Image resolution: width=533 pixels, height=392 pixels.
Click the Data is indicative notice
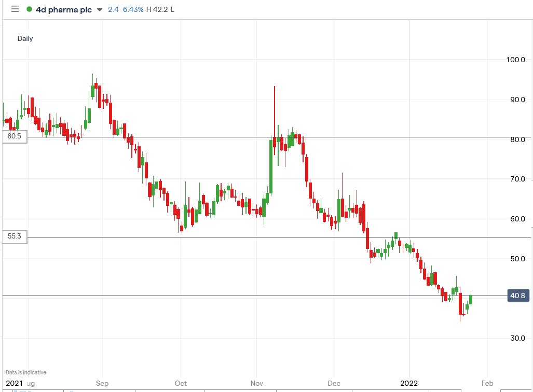coord(25,372)
